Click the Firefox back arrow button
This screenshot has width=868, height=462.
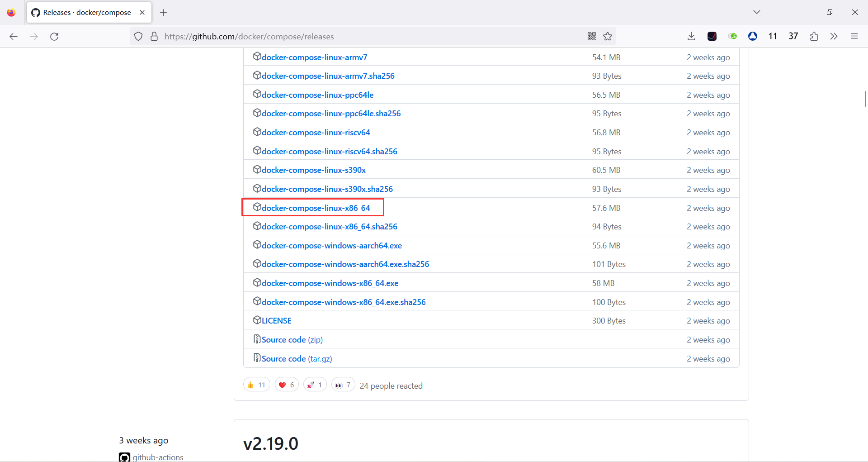14,37
